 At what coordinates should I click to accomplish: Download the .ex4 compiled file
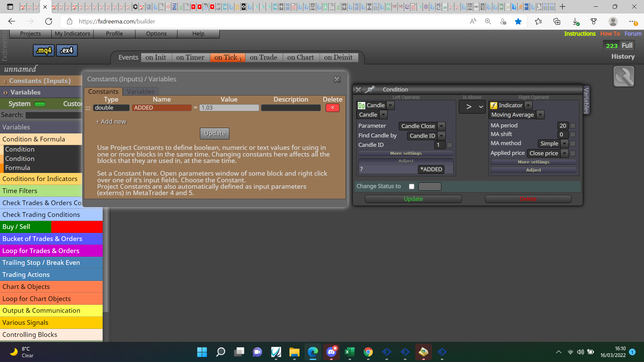pos(67,50)
